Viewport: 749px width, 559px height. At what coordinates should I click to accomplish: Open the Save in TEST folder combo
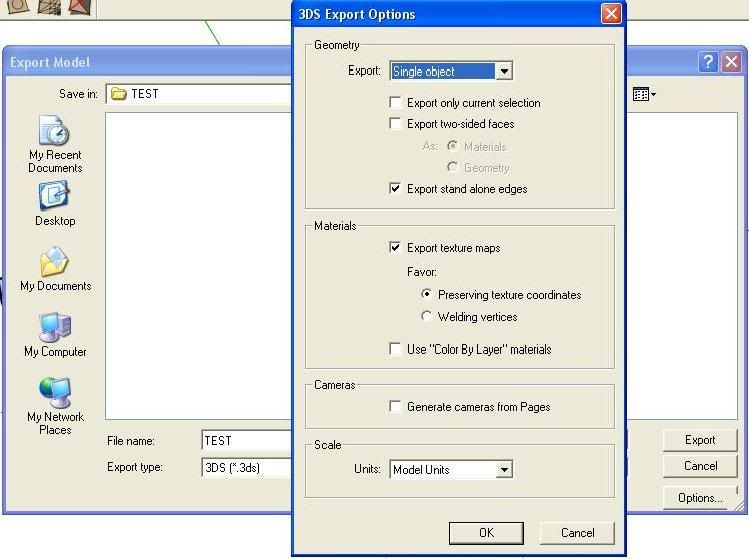click(x=199, y=94)
